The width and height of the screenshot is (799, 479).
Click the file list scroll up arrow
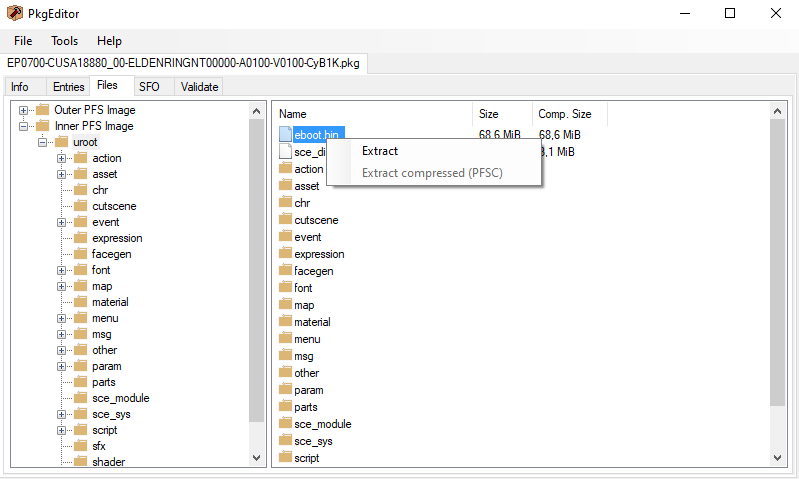pos(777,111)
